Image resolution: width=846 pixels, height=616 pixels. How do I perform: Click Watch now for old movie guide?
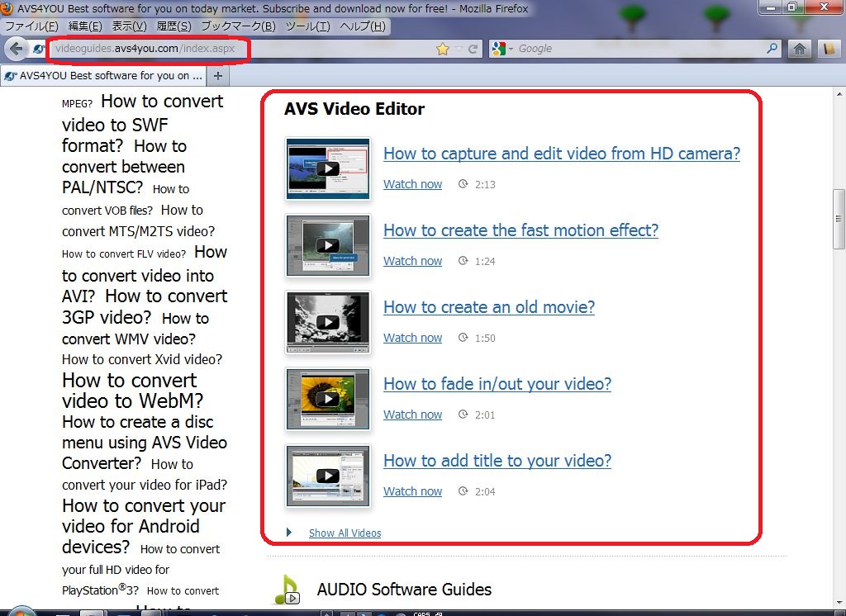(x=412, y=339)
